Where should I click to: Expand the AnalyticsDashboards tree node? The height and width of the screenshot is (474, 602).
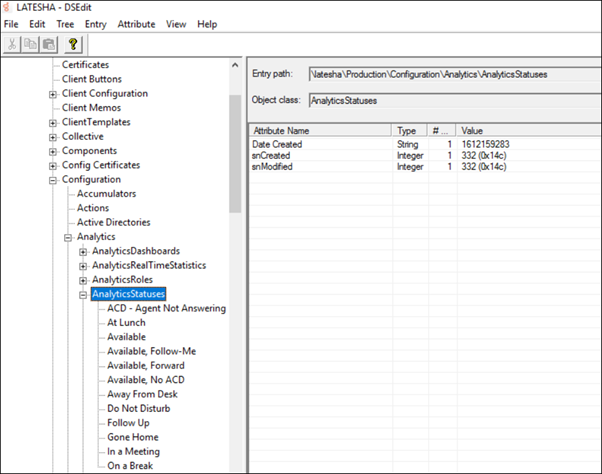click(83, 251)
